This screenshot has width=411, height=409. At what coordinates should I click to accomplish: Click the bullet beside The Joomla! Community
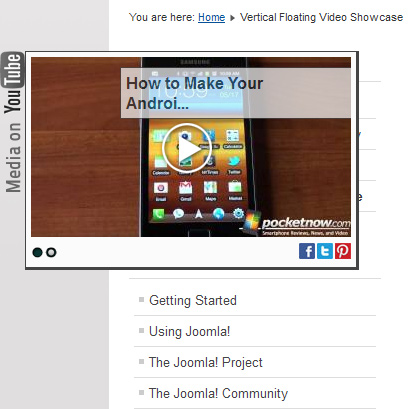point(141,392)
